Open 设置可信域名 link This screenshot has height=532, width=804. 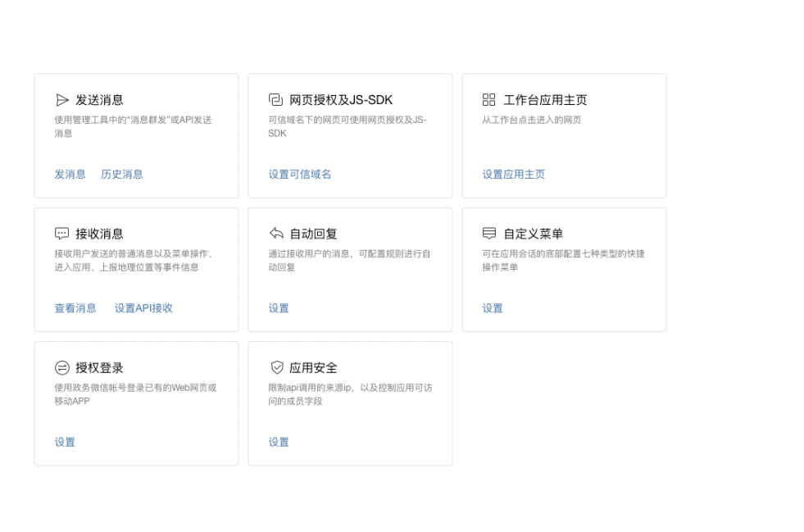(x=300, y=175)
